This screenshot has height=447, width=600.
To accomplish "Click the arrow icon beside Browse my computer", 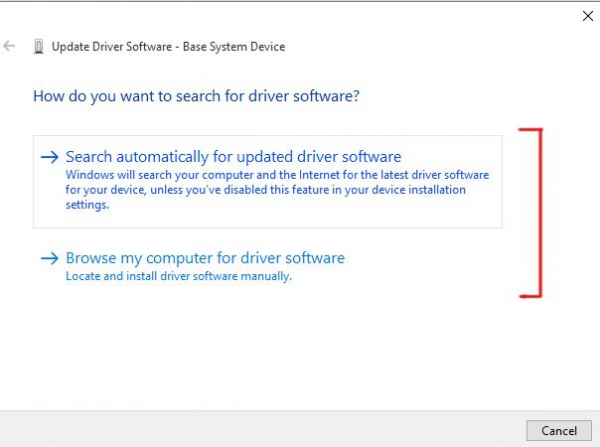I will pos(50,258).
